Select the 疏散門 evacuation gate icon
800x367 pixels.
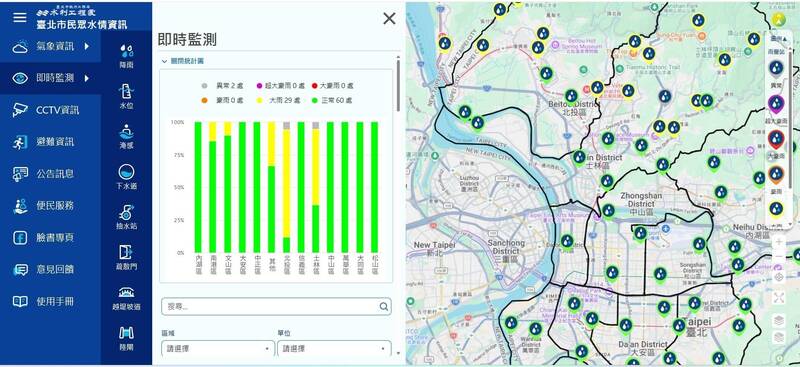click(127, 257)
